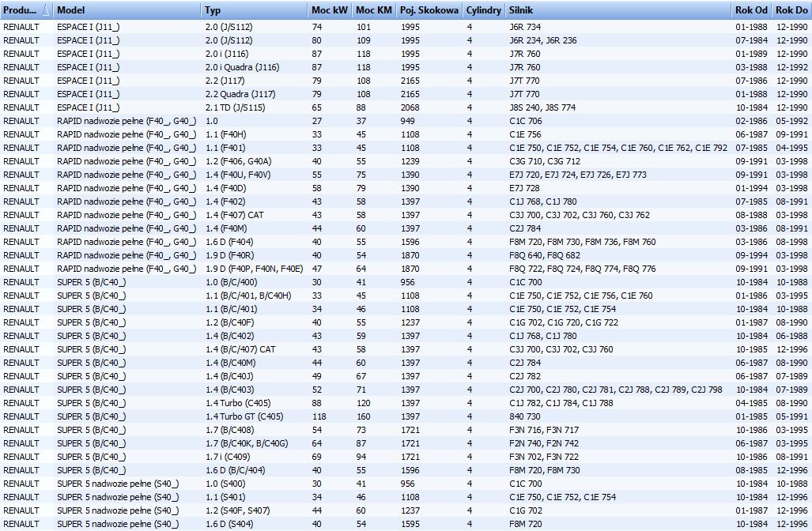Select type 1.1 (F401)
The width and height of the screenshot is (812, 531).
click(x=225, y=148)
